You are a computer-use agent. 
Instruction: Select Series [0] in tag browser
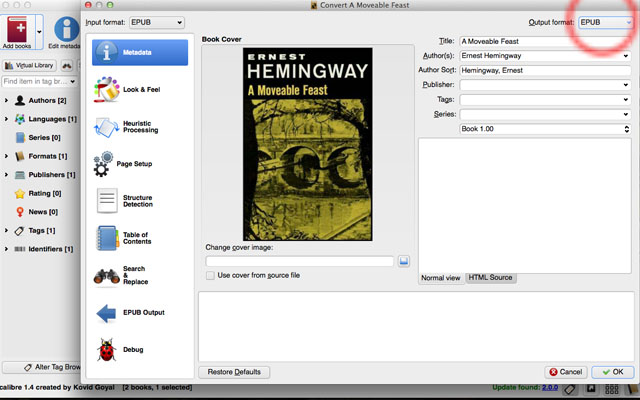[x=44, y=138]
